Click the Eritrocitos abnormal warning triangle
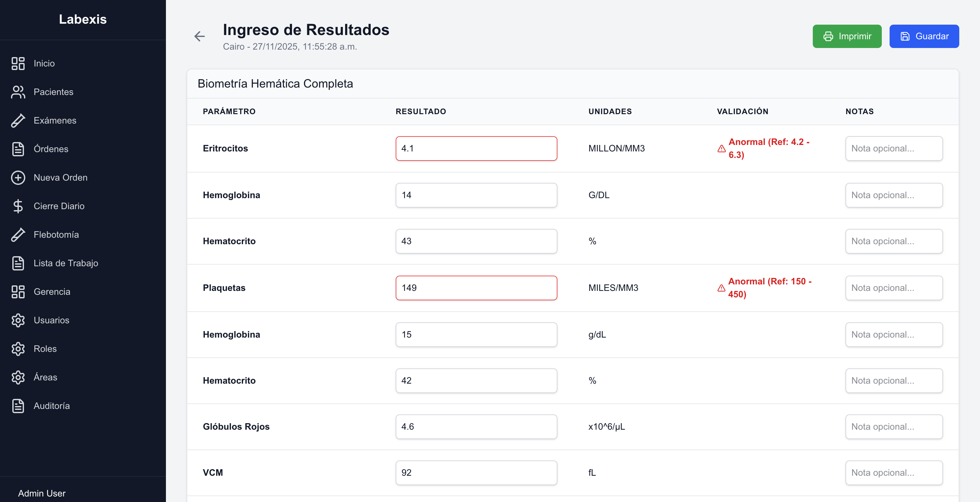The height and width of the screenshot is (502, 980). 721,149
